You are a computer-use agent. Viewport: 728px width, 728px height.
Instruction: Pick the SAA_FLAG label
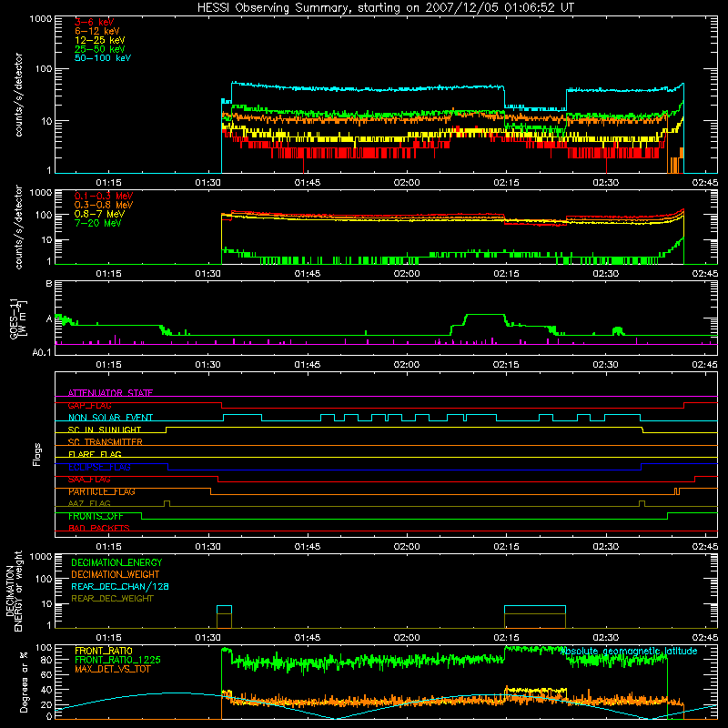(89, 480)
